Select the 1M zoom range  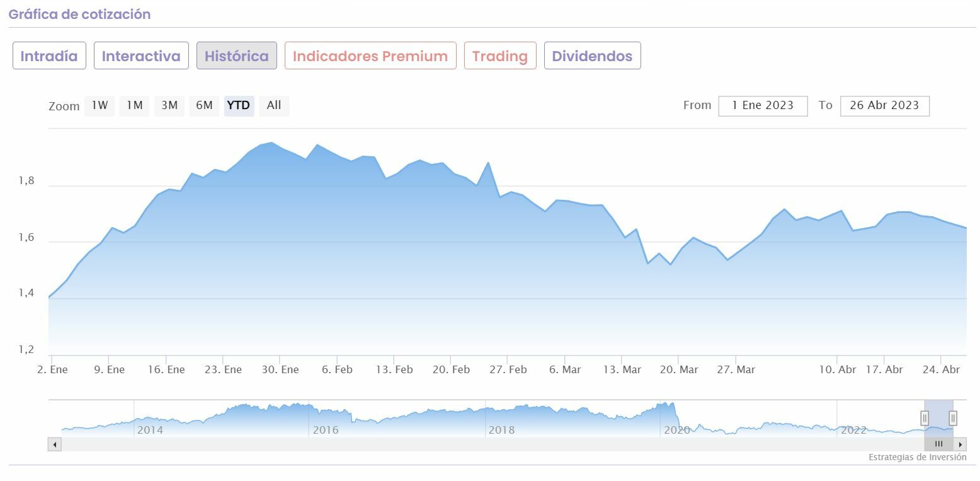click(x=134, y=105)
